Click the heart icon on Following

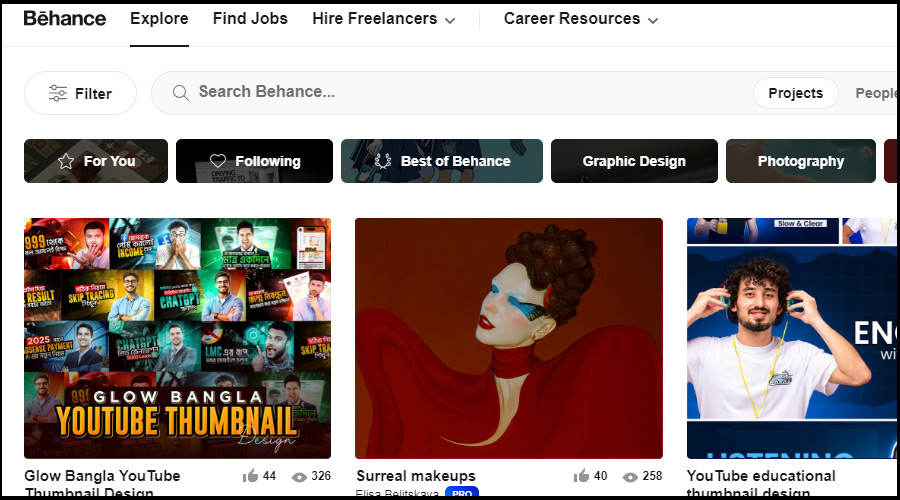coord(218,161)
